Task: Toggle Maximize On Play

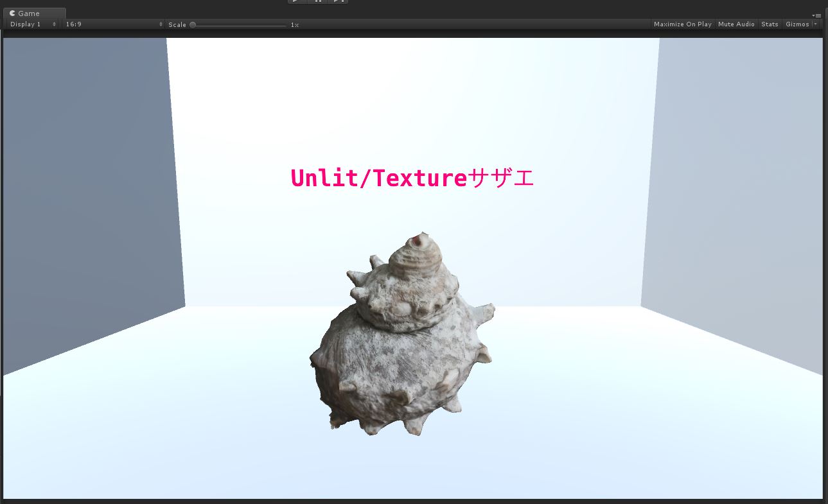Action: tap(683, 24)
